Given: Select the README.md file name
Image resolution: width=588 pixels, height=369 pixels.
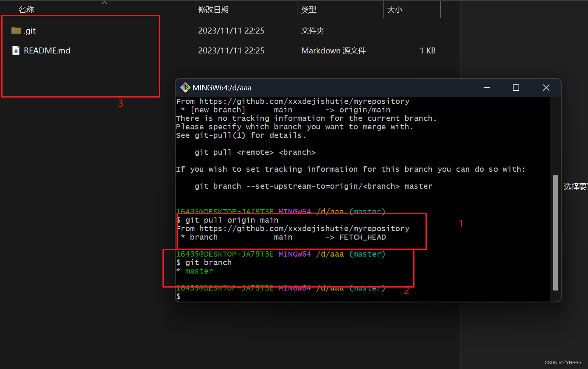Looking at the screenshot, I should pyautogui.click(x=47, y=50).
